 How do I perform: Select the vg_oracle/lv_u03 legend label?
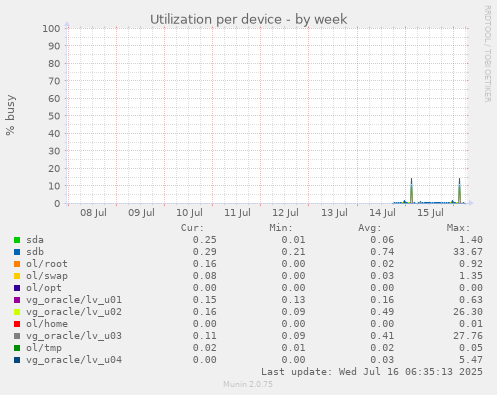(74, 336)
